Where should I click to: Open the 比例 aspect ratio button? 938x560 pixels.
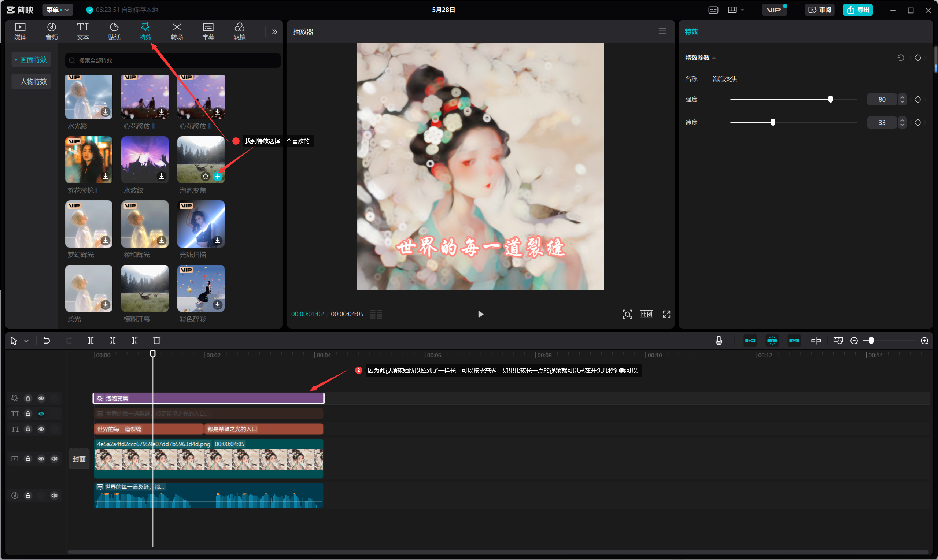tap(646, 314)
